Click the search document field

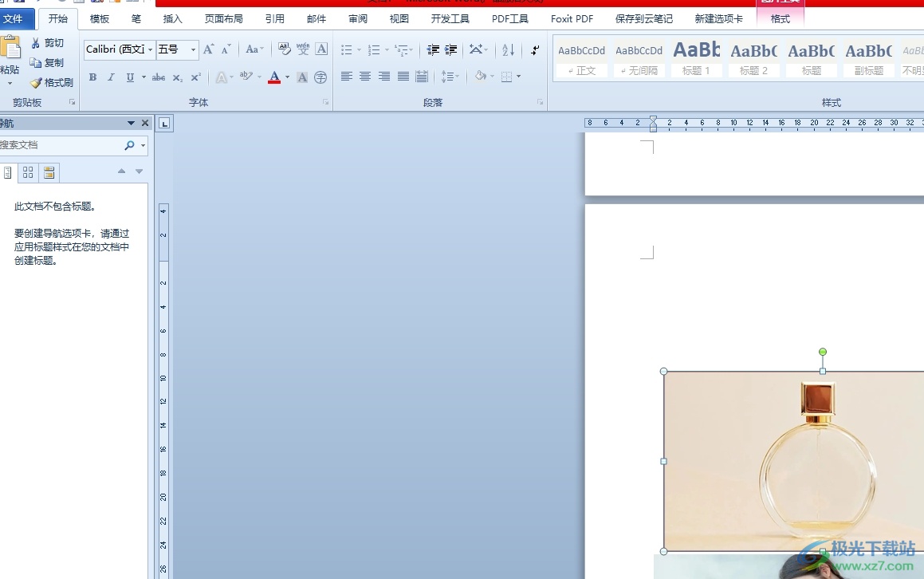click(59, 145)
